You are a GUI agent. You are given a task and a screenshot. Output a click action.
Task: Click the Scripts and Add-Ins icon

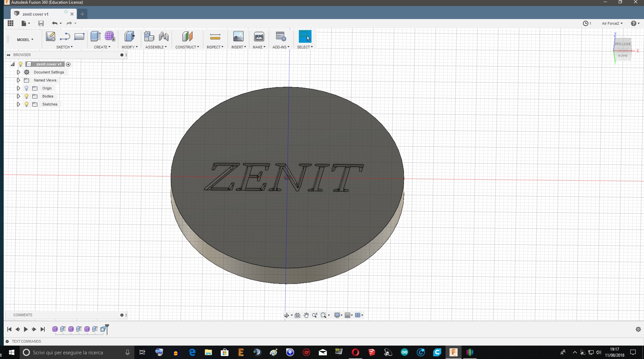[x=281, y=36]
